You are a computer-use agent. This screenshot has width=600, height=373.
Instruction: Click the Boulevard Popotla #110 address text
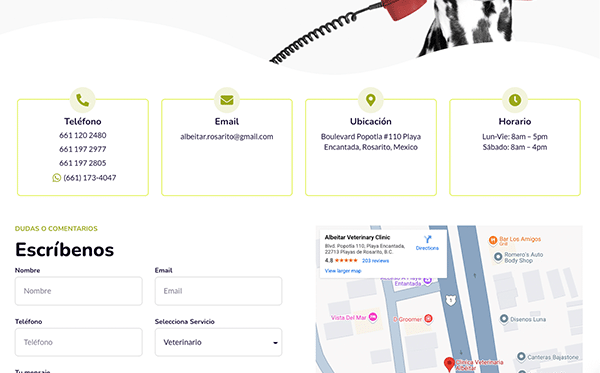[x=371, y=142]
